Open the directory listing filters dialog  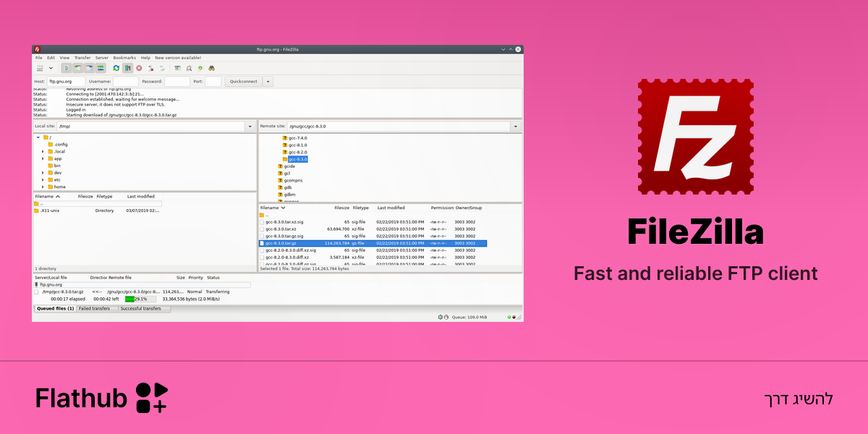177,68
